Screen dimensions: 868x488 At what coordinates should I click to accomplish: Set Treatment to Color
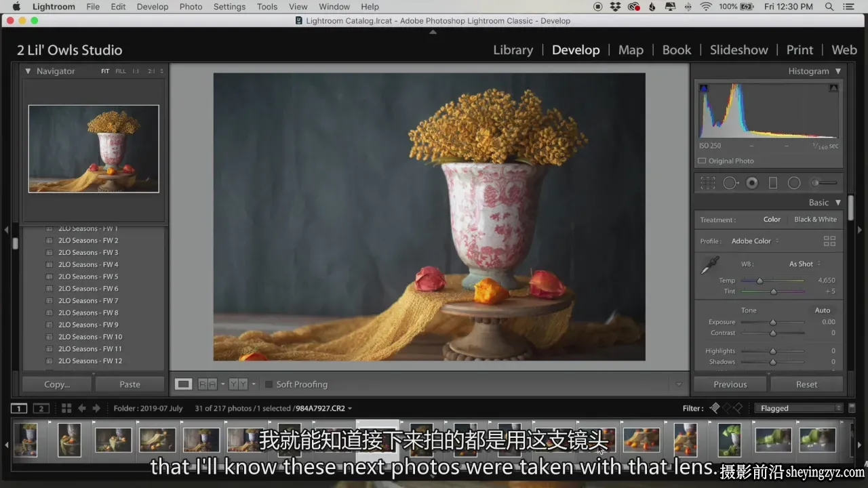[772, 220]
